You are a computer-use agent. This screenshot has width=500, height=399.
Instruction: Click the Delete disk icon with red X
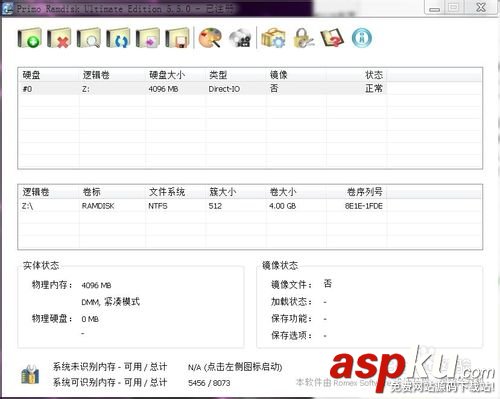[x=59, y=38]
